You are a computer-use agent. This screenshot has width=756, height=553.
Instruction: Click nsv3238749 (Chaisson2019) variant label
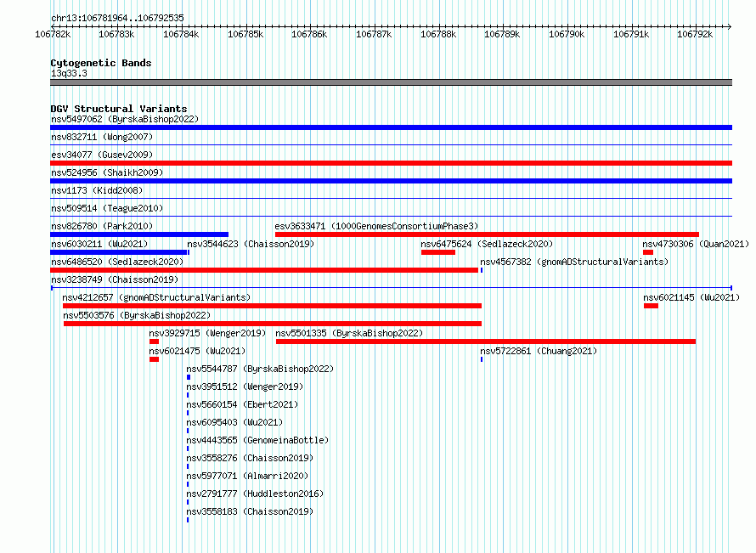coord(115,279)
